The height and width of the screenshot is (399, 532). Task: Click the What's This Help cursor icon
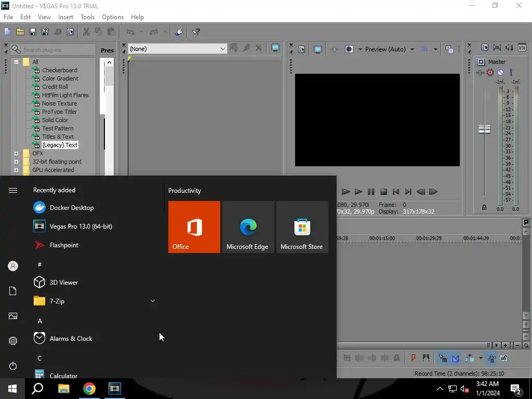coord(196,32)
